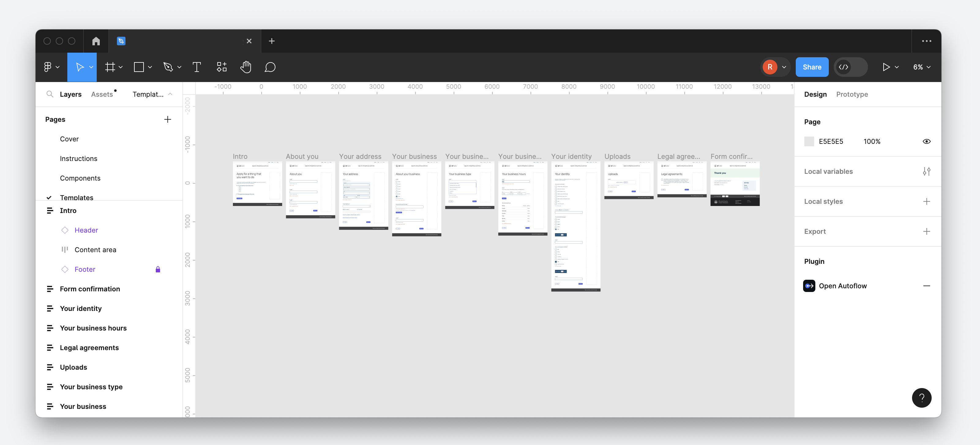Click the Share button
Viewport: 980px width, 445px height.
click(812, 67)
